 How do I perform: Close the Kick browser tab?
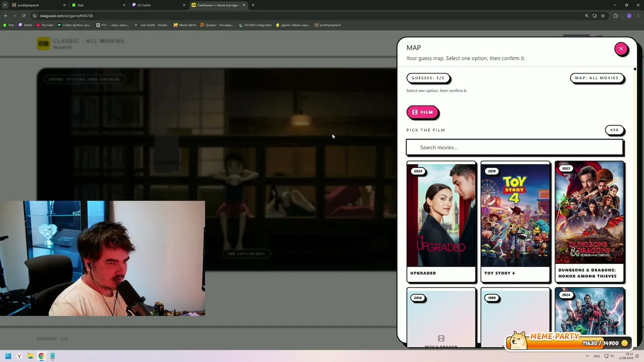click(x=124, y=5)
